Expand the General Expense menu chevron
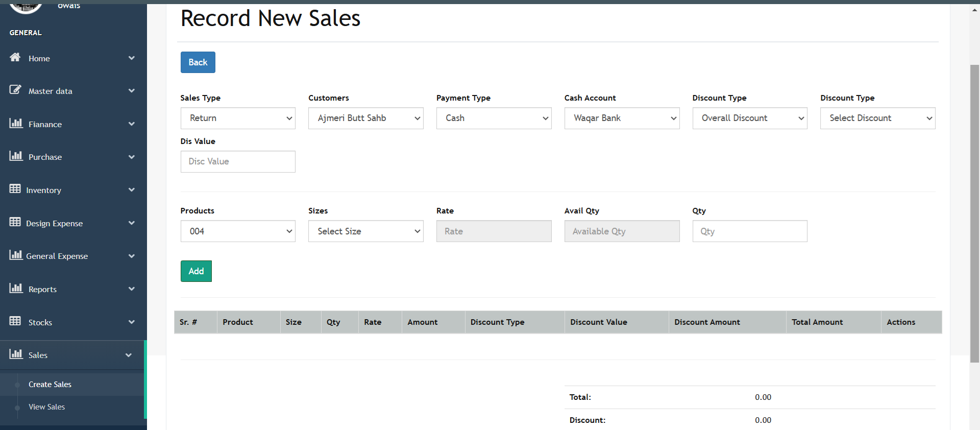Viewport: 980px width, 430px height. click(x=132, y=256)
